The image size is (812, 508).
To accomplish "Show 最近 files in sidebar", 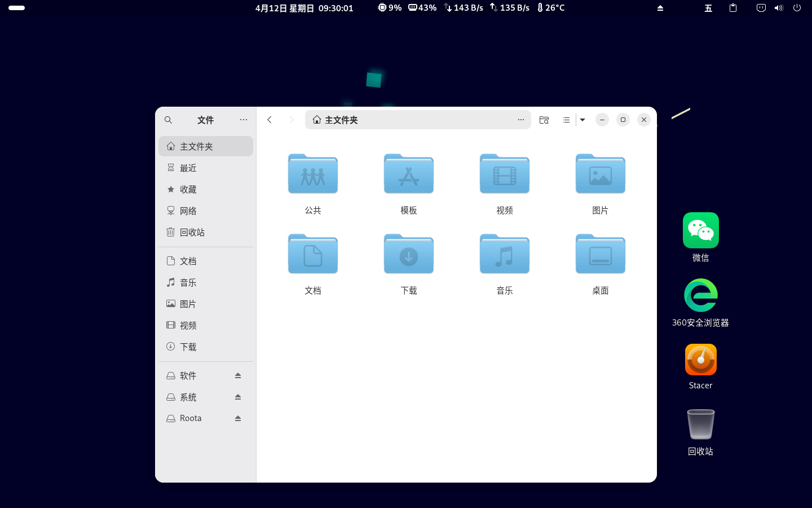I will pos(206,168).
